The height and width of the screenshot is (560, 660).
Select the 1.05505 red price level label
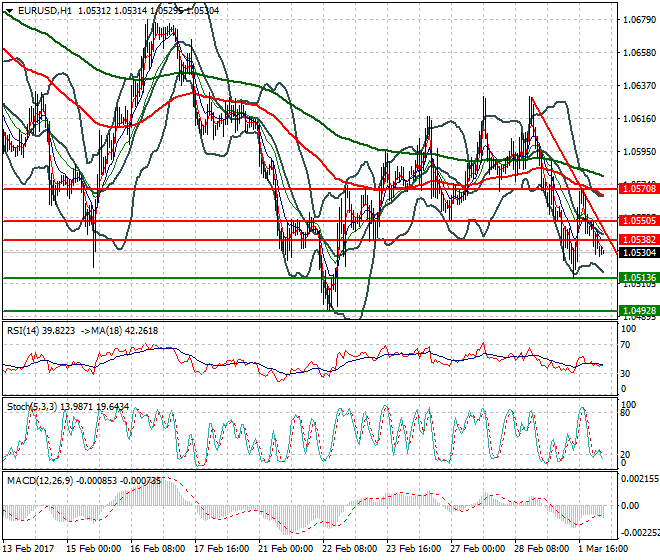click(x=638, y=220)
